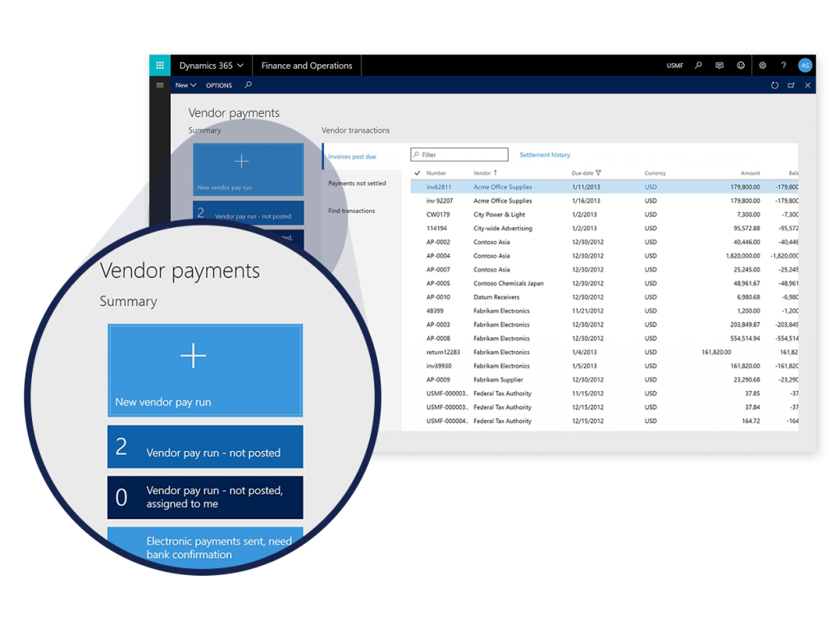
Task: Click small Vendor pay run - not posted tile
Action: (248, 212)
